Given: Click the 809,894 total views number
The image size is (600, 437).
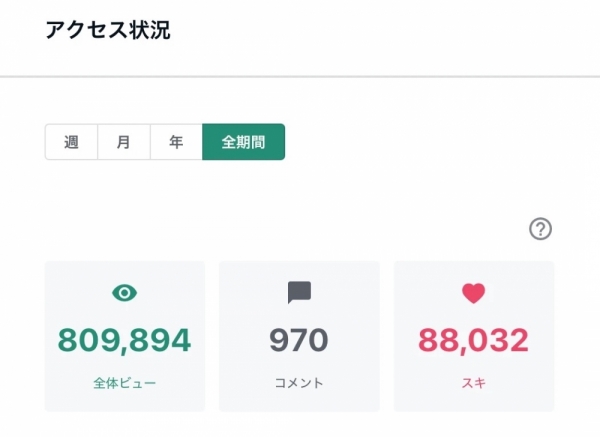Looking at the screenshot, I should (124, 340).
